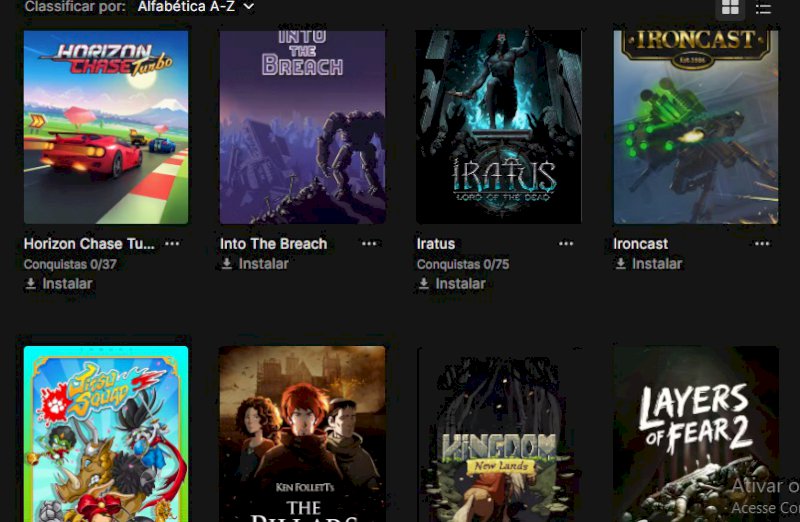Open the Iratus Lord of the Dead cover
The height and width of the screenshot is (522, 800).
coord(498,127)
